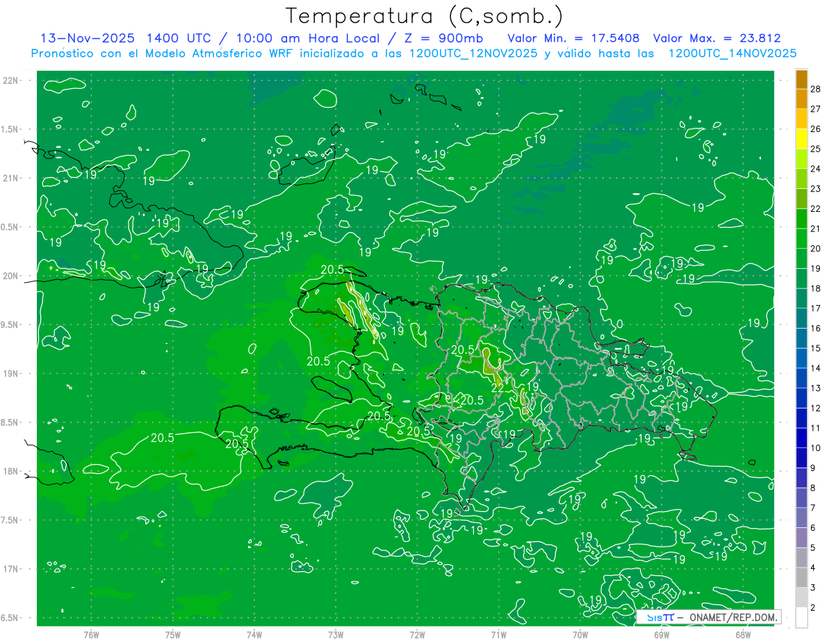Select the init time '1200UTC_12NOV2025'
834x644 pixels.
click(471, 53)
